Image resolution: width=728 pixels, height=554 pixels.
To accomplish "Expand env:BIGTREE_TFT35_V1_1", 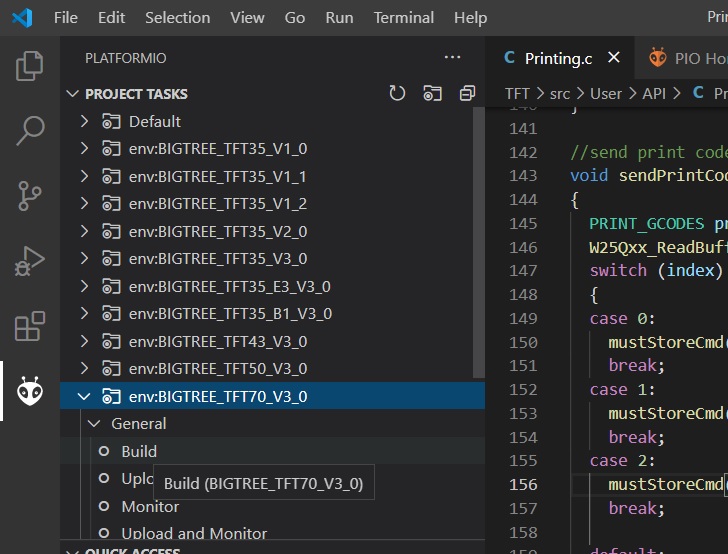I will 84,176.
